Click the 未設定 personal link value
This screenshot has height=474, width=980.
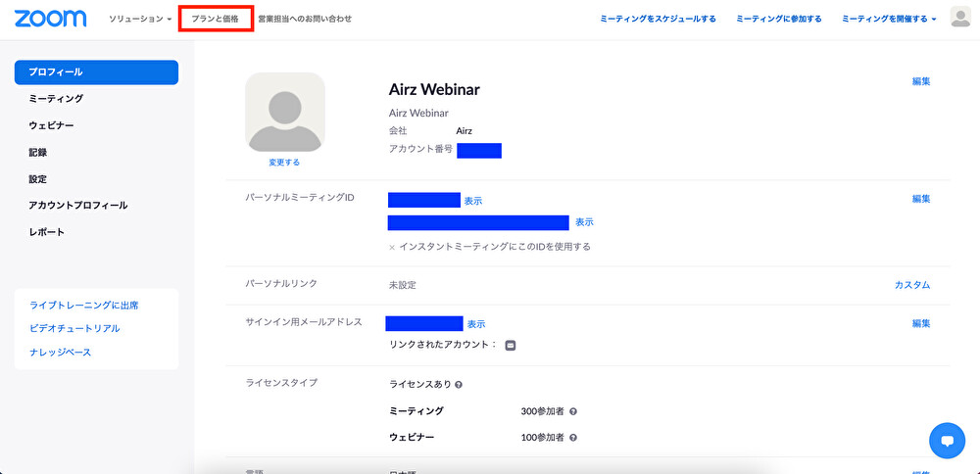[x=403, y=285]
